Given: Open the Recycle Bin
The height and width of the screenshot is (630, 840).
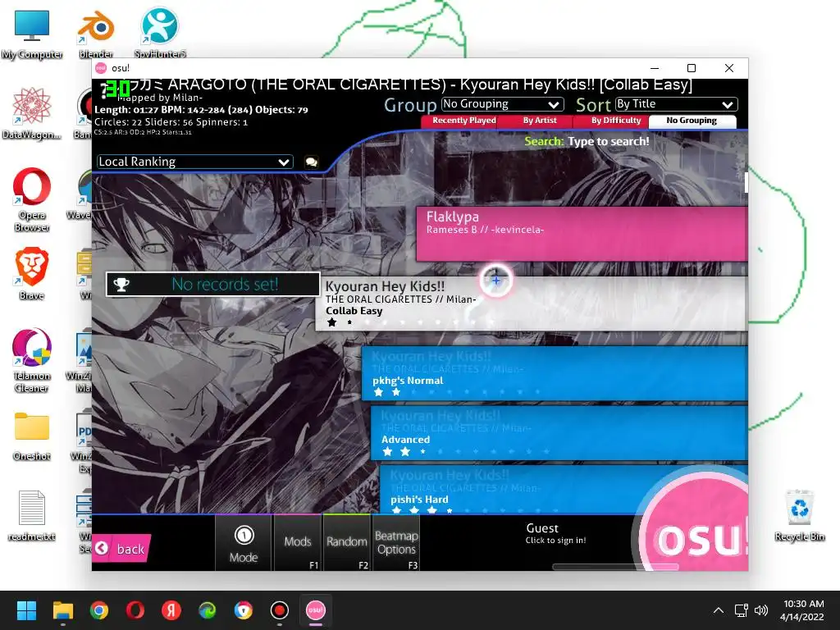Looking at the screenshot, I should (x=799, y=516).
